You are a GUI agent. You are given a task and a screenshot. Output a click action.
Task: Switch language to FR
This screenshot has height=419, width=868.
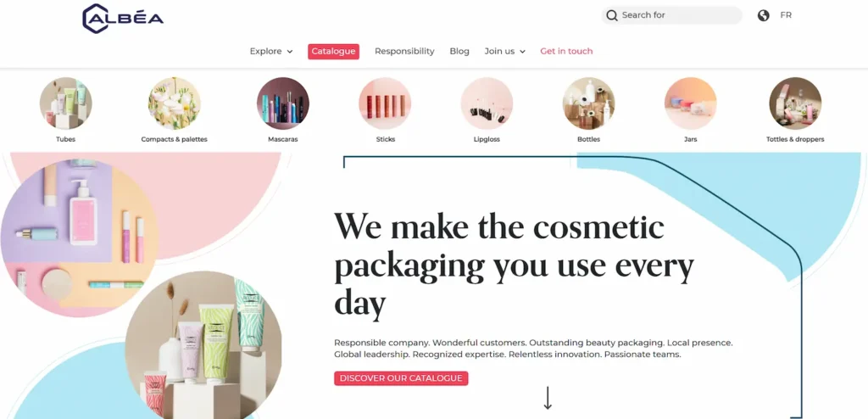pos(786,15)
